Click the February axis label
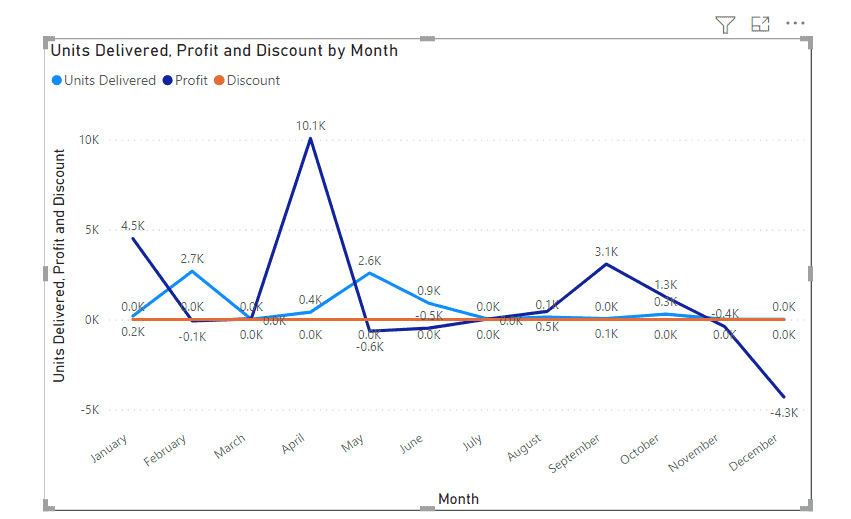Screen dimensions: 851x519 164,450
